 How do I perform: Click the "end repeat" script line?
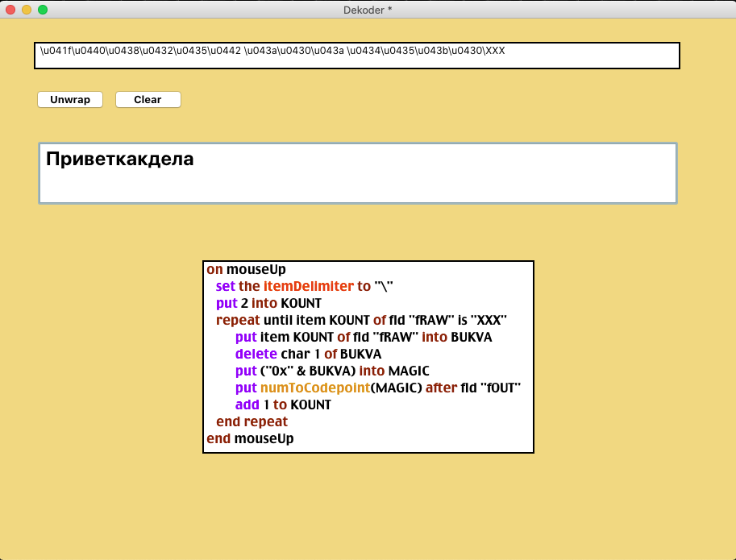click(x=252, y=421)
